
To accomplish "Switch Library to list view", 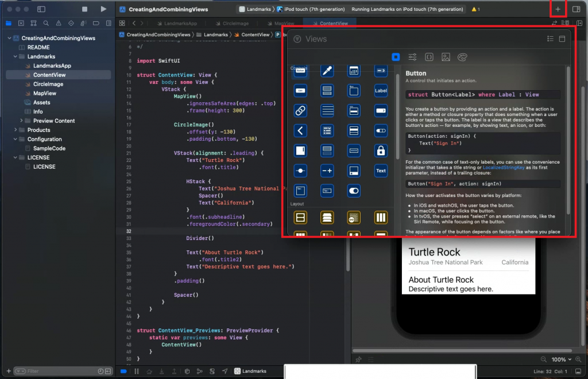I will [550, 38].
